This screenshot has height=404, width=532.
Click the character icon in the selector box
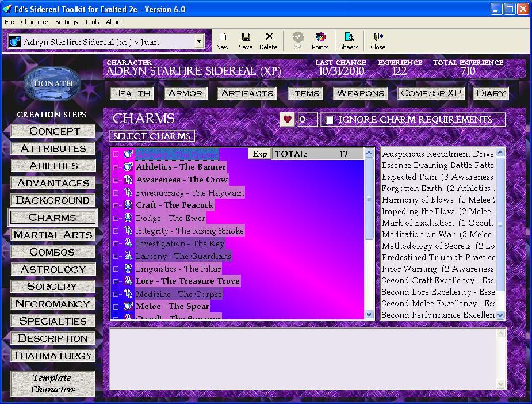click(x=14, y=42)
